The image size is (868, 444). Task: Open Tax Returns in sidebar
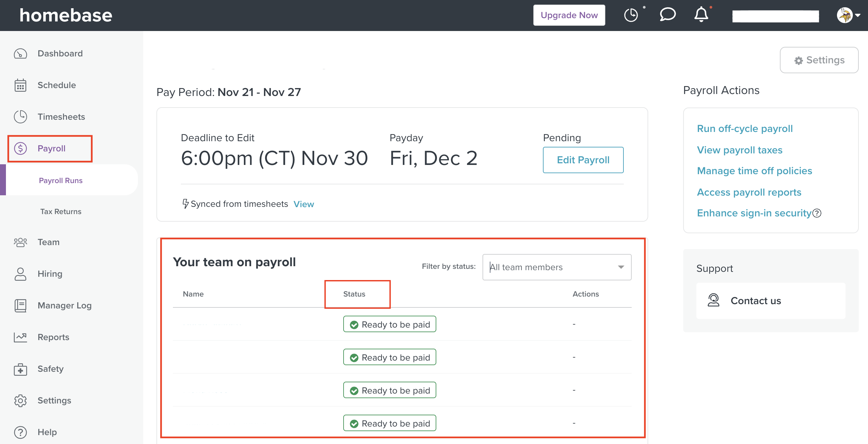point(61,211)
